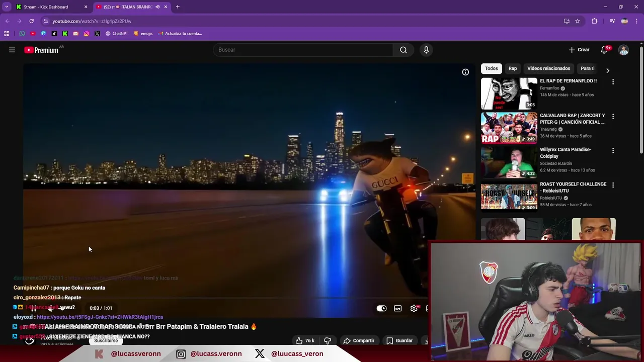Open YouTube notifications bell
The width and height of the screenshot is (644, 362).
605,50
